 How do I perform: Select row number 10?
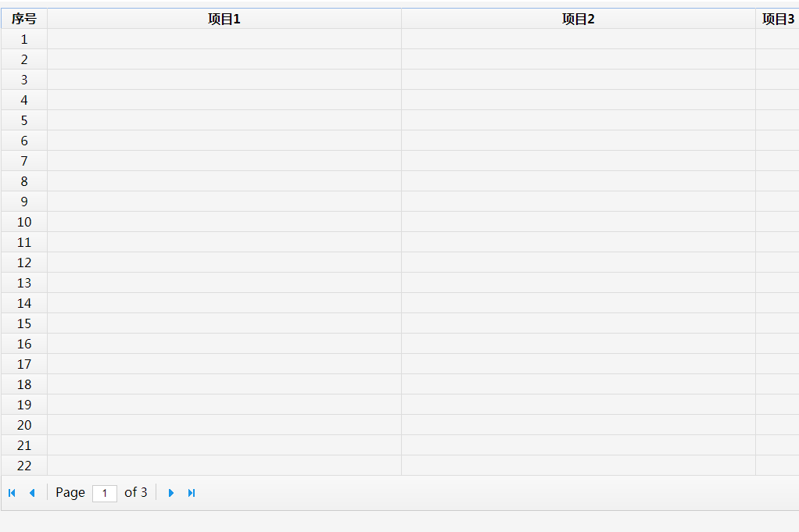[24, 222]
